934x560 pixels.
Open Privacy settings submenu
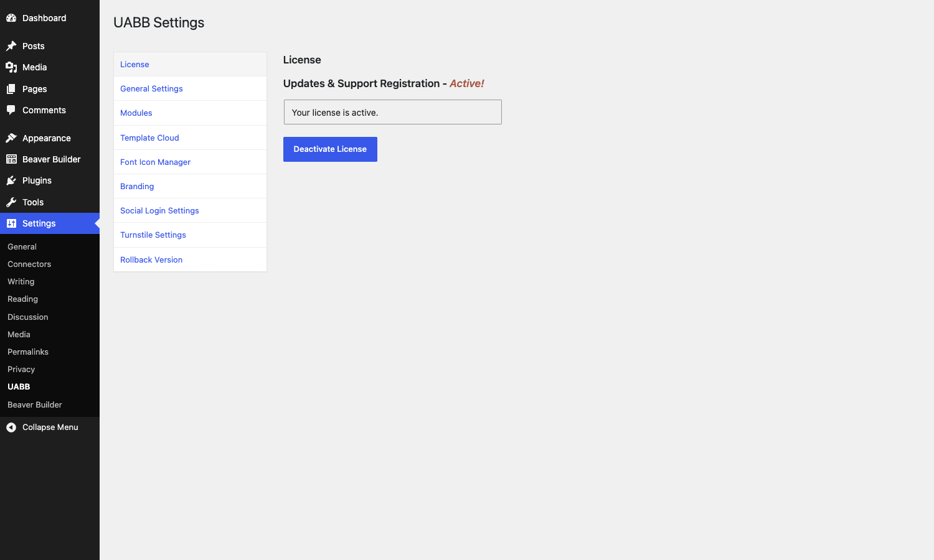click(x=21, y=370)
